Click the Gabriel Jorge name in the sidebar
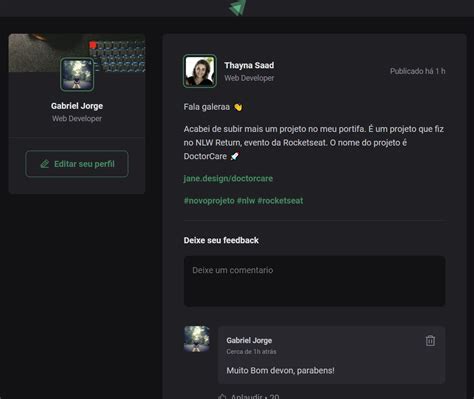Viewport: 474px width, 399px height. pos(77,106)
